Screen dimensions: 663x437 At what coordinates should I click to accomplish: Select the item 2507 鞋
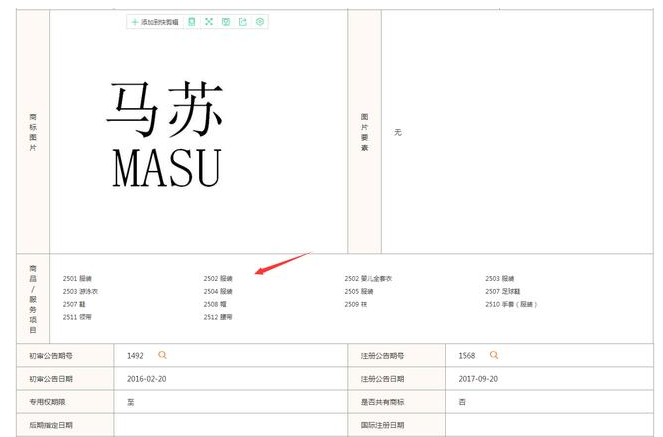(x=74, y=304)
